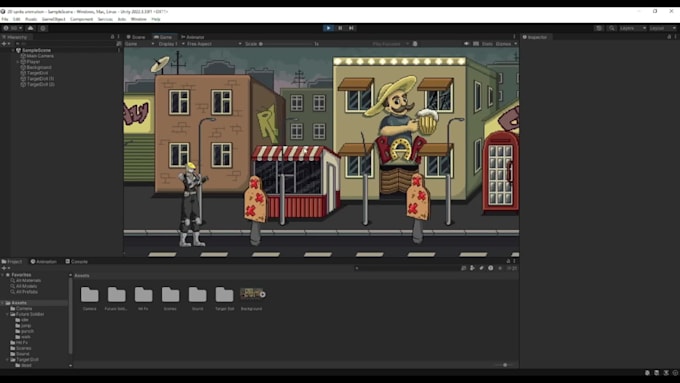Click the Scale slider in Game view
Viewport: 680px width, 383px height.
(x=288, y=44)
